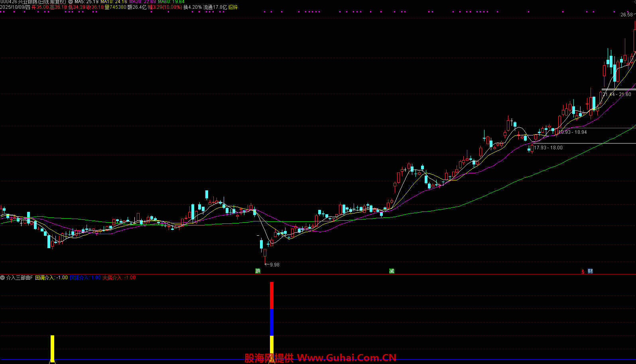Screen dimensions: 636x364
Task: Click the green 减 event marker icon
Action: click(392, 271)
